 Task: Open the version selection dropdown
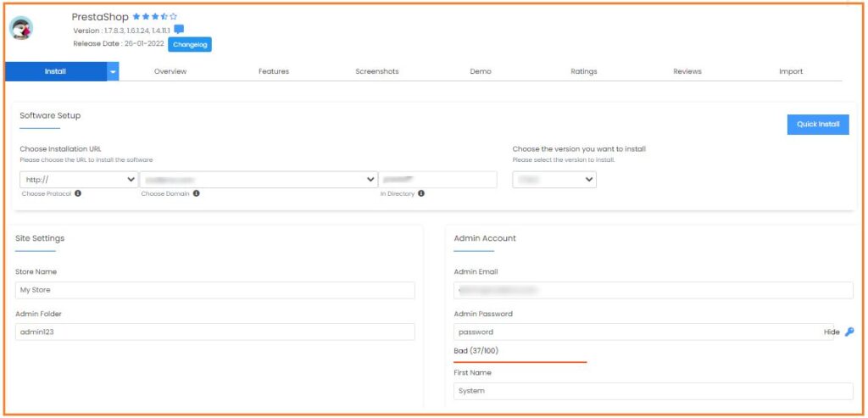click(554, 180)
